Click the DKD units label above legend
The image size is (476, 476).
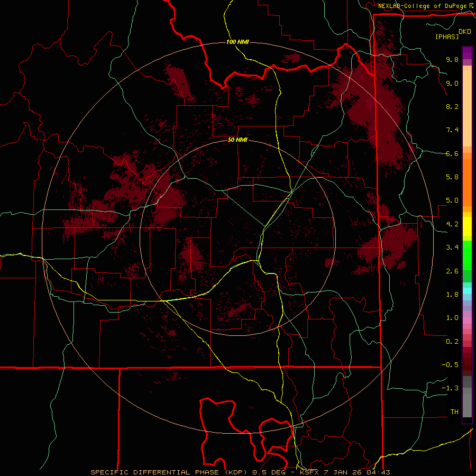tap(465, 32)
